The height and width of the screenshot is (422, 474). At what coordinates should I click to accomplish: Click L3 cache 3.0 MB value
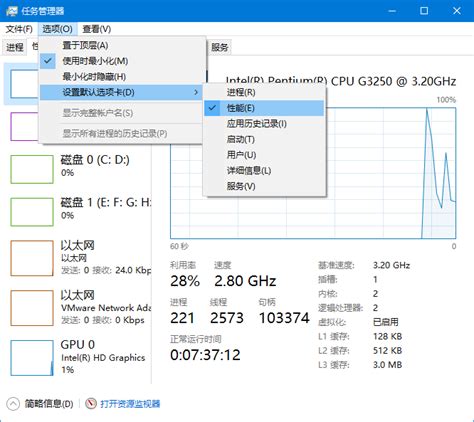point(387,365)
